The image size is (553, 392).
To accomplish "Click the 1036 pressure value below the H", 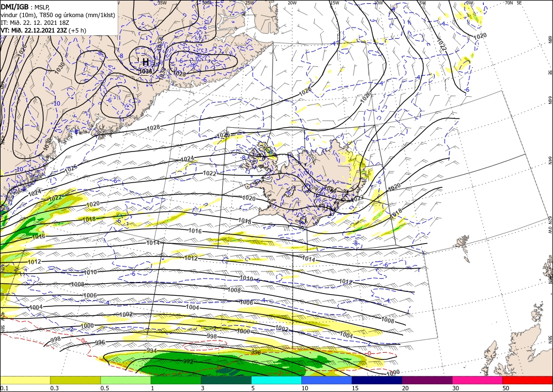I will [x=145, y=71].
